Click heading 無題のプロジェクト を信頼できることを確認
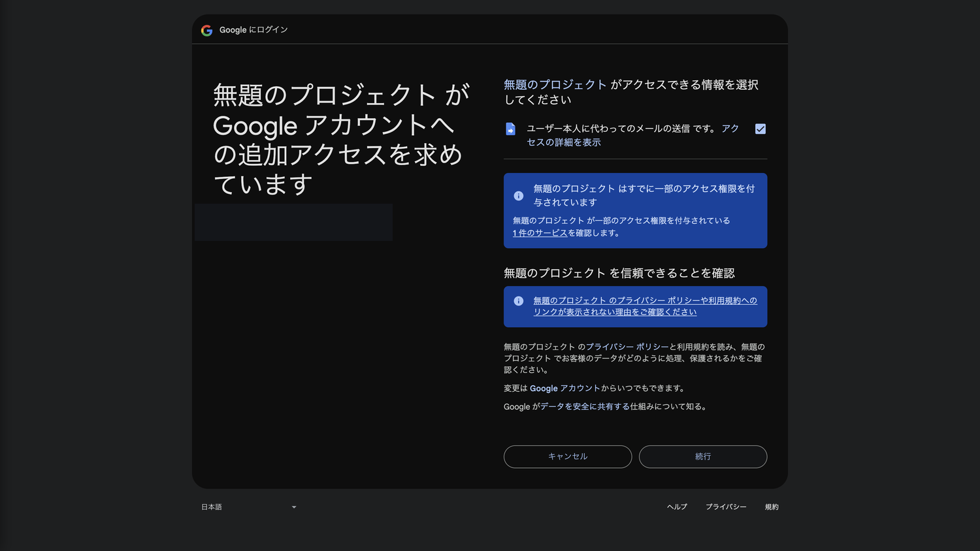The height and width of the screenshot is (551, 980). click(x=619, y=273)
